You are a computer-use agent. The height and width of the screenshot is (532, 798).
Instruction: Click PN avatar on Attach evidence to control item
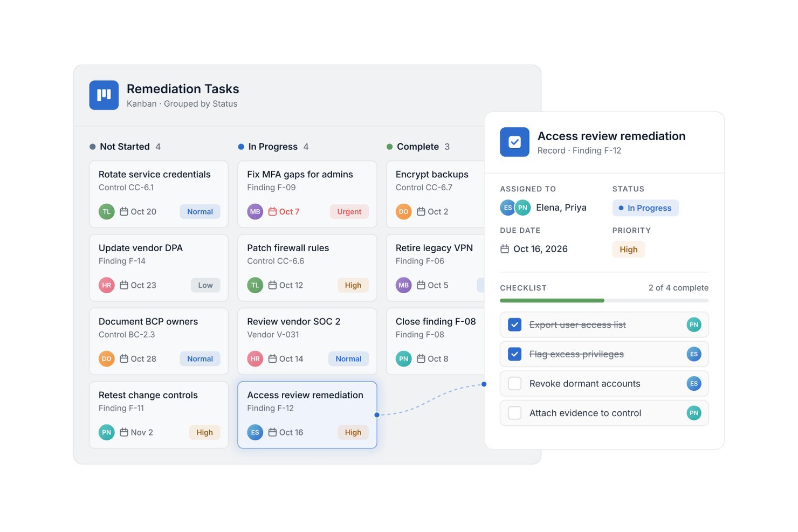click(x=694, y=413)
